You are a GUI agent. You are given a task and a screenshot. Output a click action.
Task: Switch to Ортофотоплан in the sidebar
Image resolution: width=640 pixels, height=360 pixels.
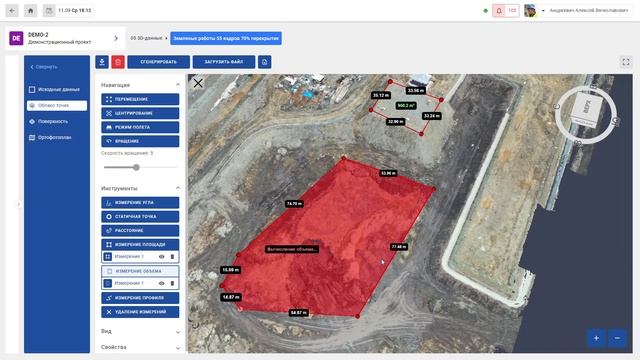(x=57, y=138)
